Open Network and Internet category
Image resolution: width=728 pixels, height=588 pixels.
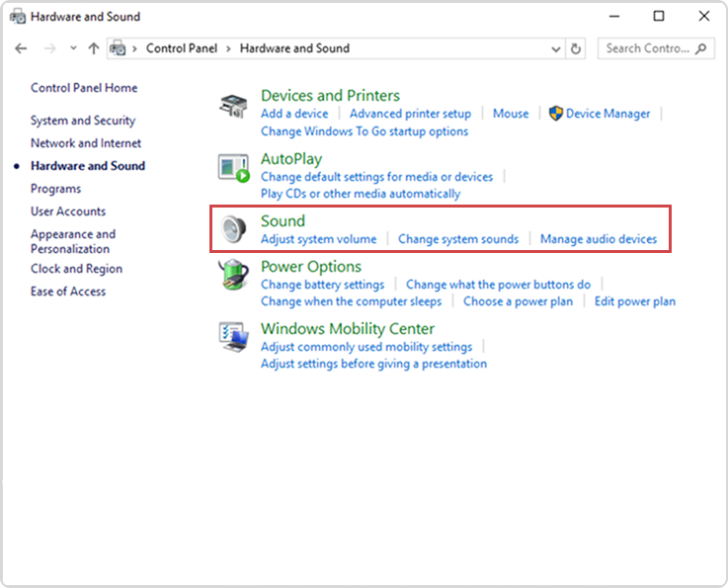[x=86, y=143]
